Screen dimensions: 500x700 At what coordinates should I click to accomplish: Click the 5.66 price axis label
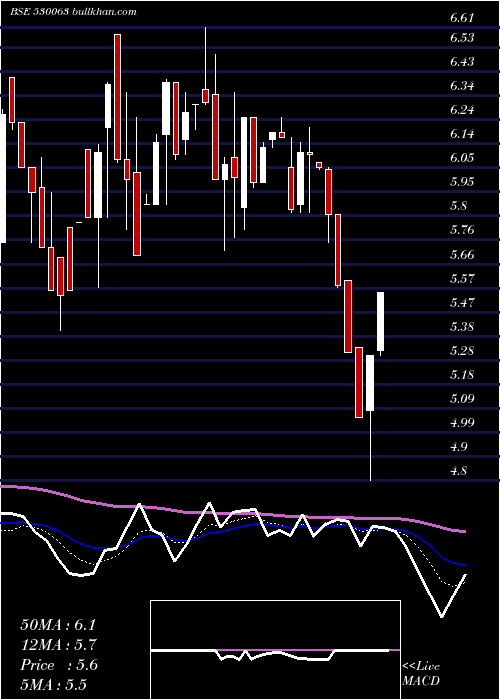point(461,255)
